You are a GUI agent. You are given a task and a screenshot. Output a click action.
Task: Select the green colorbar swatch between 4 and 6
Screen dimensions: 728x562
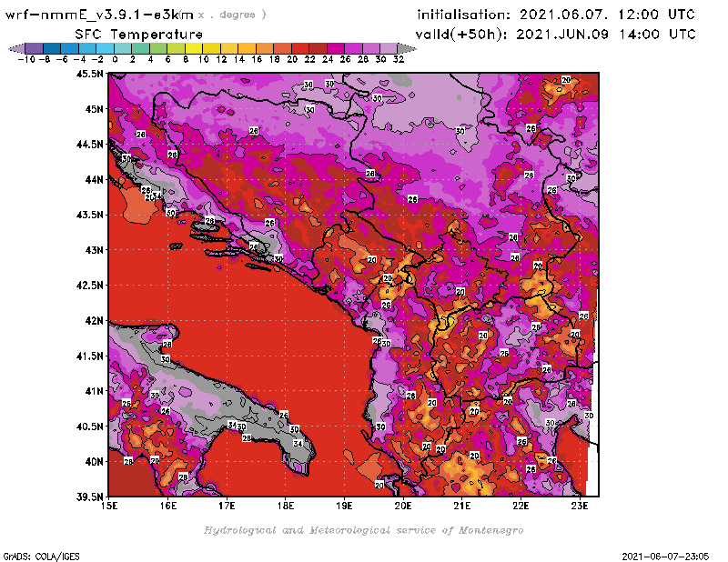tap(157, 48)
